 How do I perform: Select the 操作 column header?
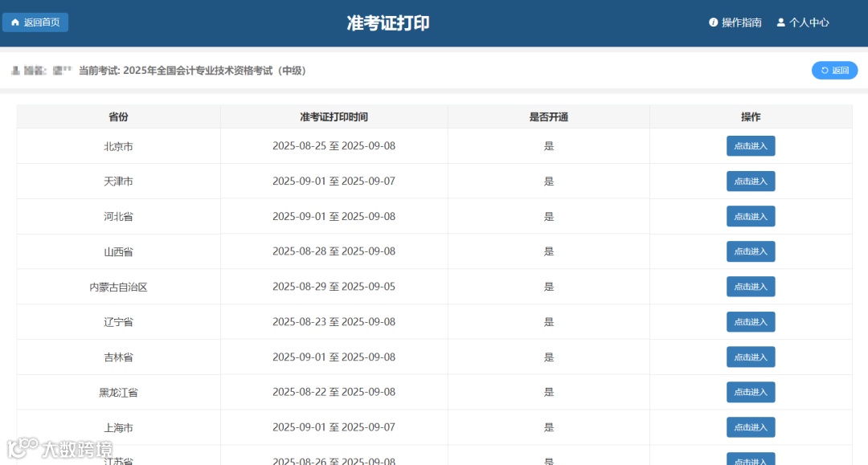751,116
